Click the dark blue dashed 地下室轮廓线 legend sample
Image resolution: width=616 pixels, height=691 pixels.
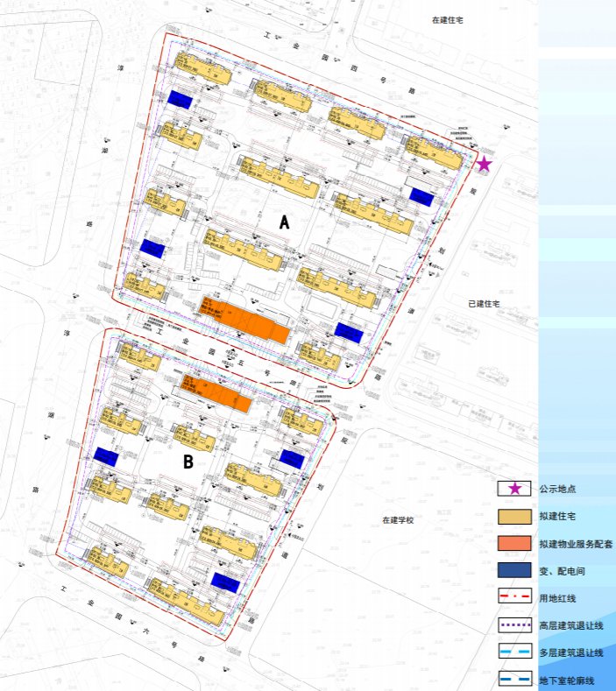point(514,679)
